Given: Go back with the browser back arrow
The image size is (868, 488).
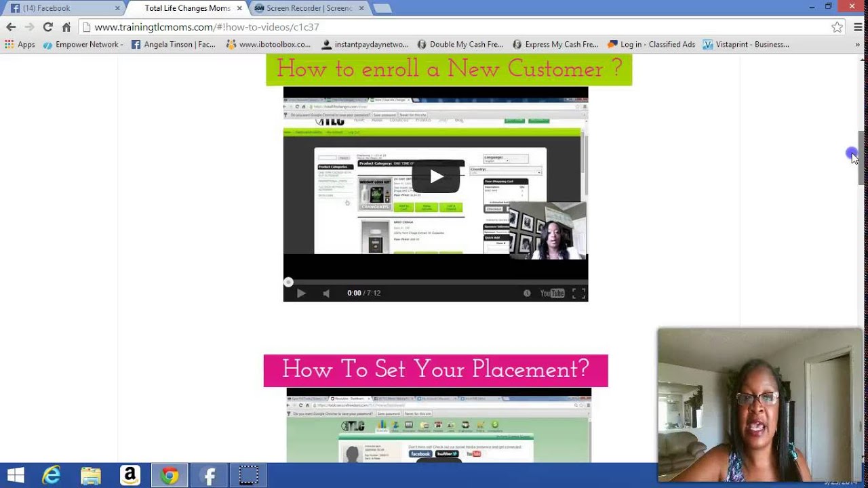Looking at the screenshot, I should tap(11, 27).
